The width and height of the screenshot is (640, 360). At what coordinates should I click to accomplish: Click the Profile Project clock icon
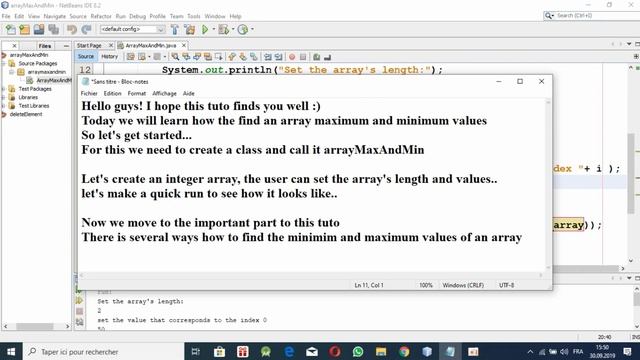[x=243, y=29]
